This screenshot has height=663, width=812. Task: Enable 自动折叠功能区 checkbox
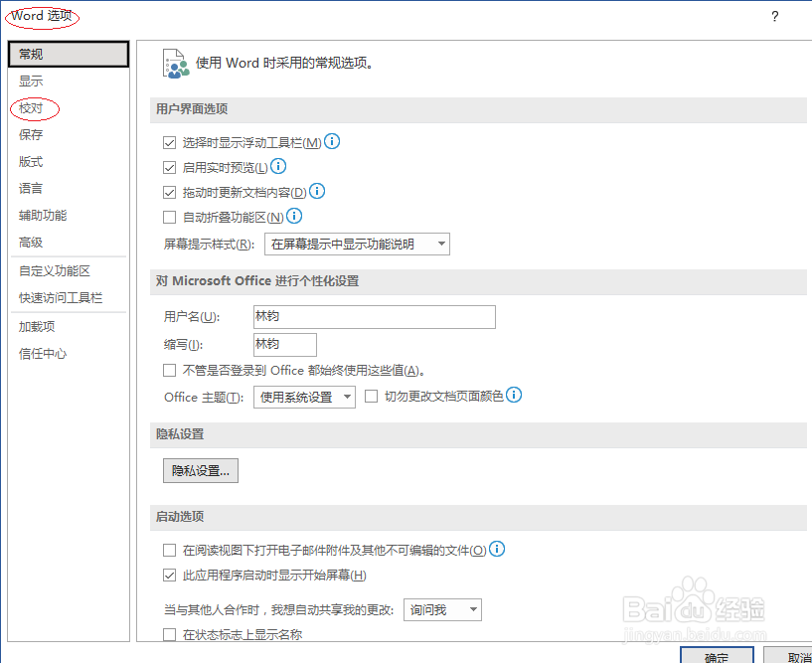point(169,217)
